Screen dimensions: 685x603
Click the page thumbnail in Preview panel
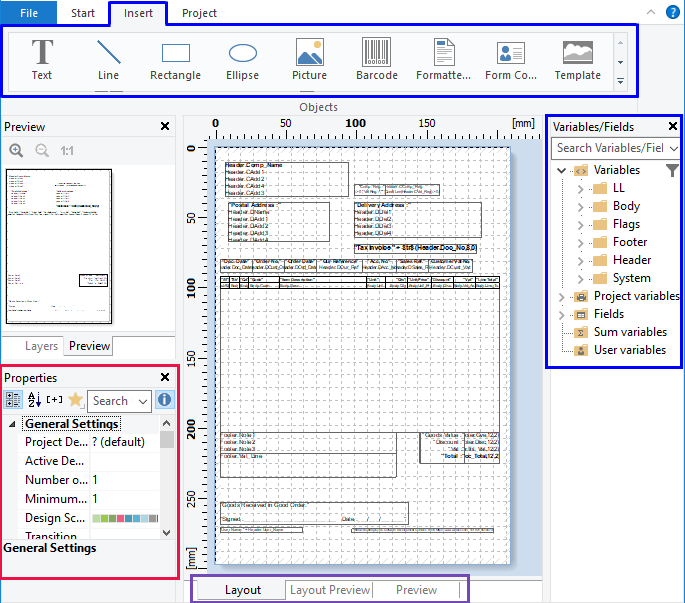(58, 246)
